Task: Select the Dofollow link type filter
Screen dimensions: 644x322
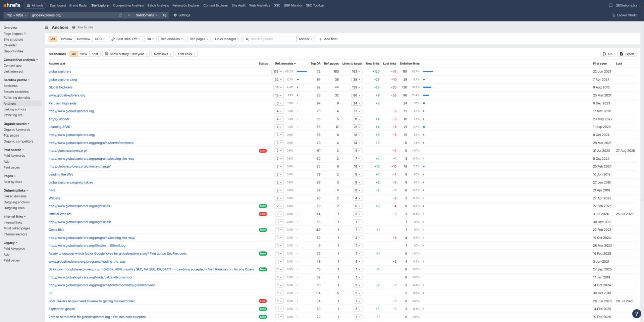Action: click(x=66, y=39)
